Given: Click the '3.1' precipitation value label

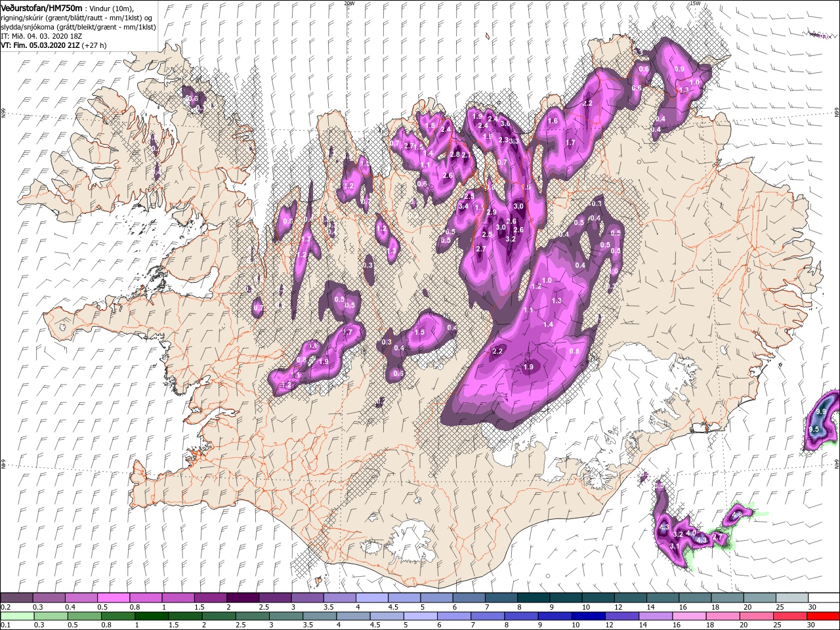Looking at the screenshot, I should click(x=674, y=546).
